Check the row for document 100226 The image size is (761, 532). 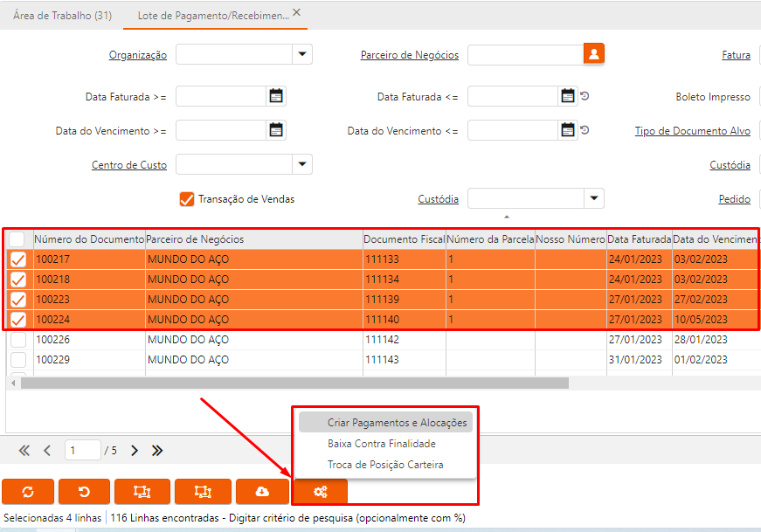(x=18, y=340)
